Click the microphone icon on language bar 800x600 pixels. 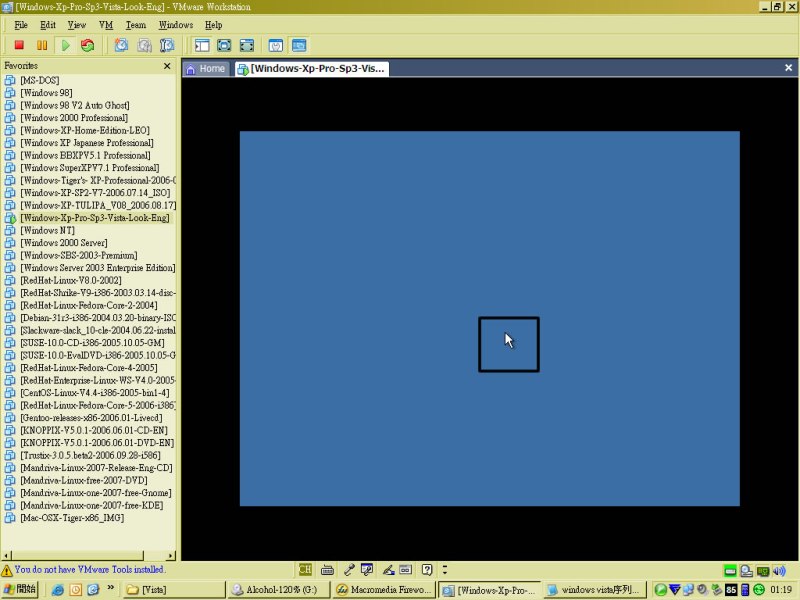pyautogui.click(x=349, y=569)
